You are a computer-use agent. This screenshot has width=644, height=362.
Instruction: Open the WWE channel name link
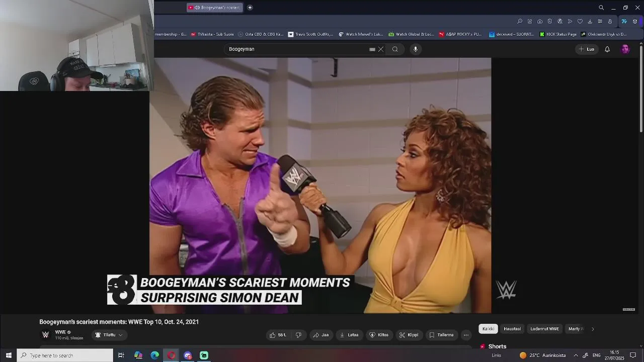60,332
